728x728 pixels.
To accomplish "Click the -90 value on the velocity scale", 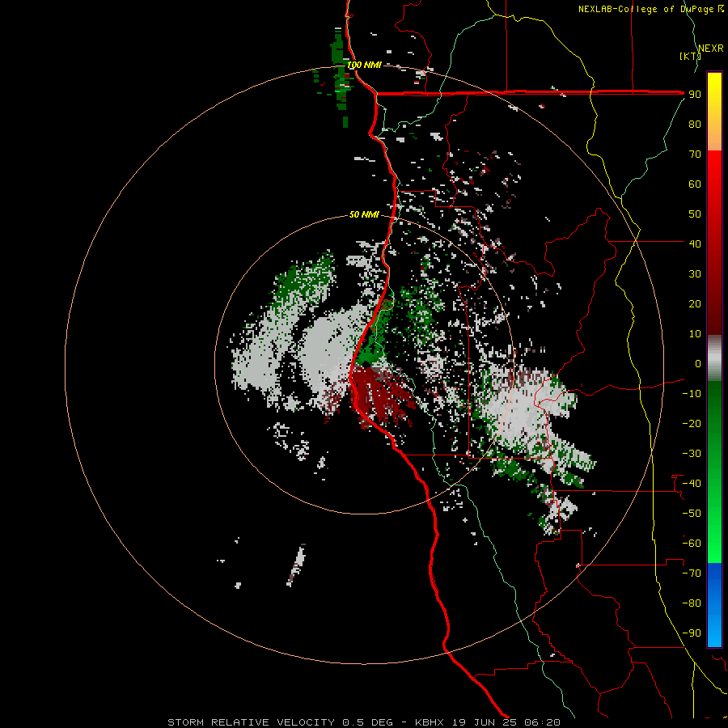I will (x=692, y=633).
